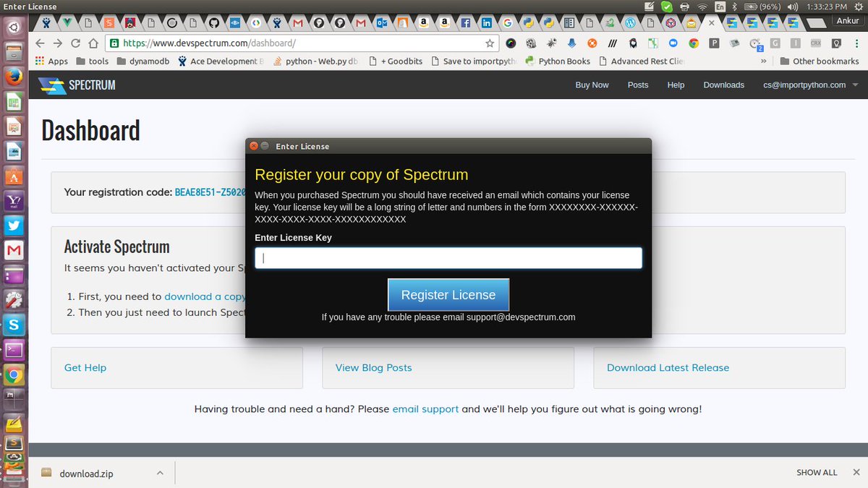Open the tools bookmark folder
The width and height of the screenshot is (868, 488).
tap(92, 61)
